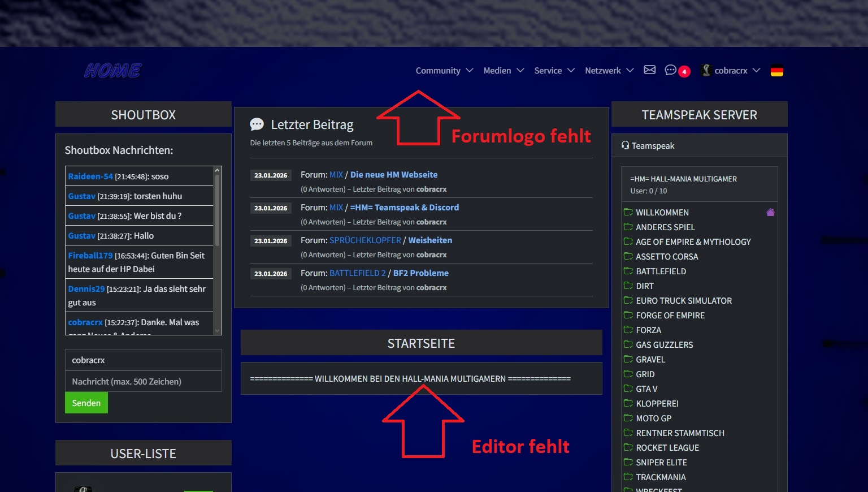Click the purple home icon beside WILLKOMMEN
This screenshot has width=868, height=492.
[770, 213]
